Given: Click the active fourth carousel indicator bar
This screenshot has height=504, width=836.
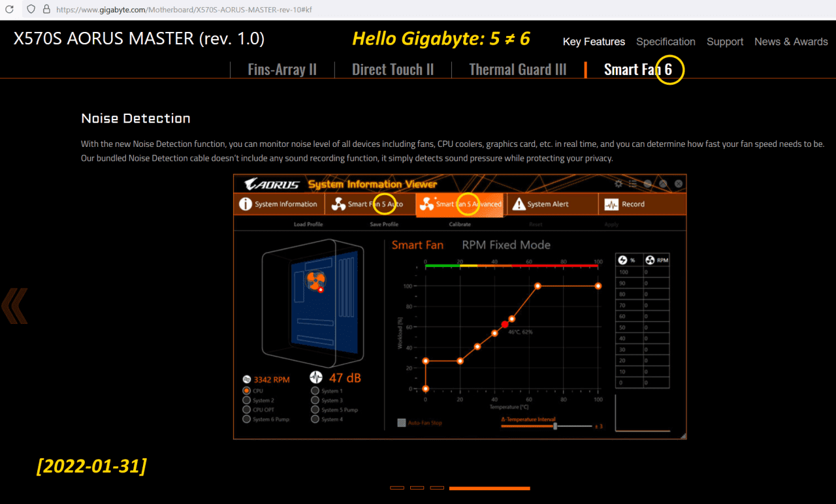Looking at the screenshot, I should (x=490, y=488).
